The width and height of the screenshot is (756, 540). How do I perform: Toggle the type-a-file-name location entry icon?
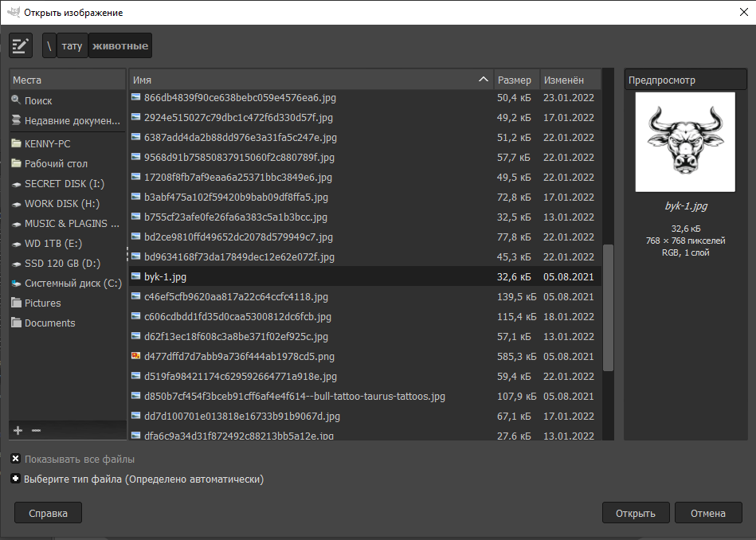coord(21,46)
